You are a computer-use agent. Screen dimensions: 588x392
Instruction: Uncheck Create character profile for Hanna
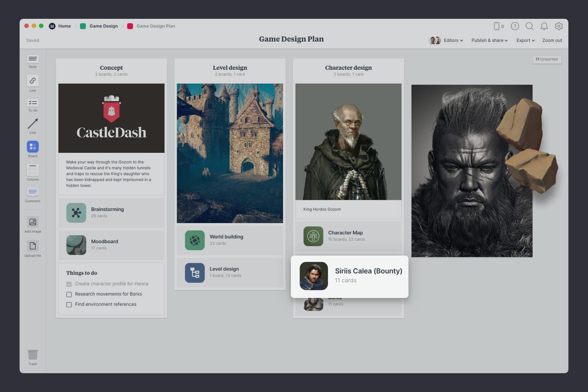69,284
